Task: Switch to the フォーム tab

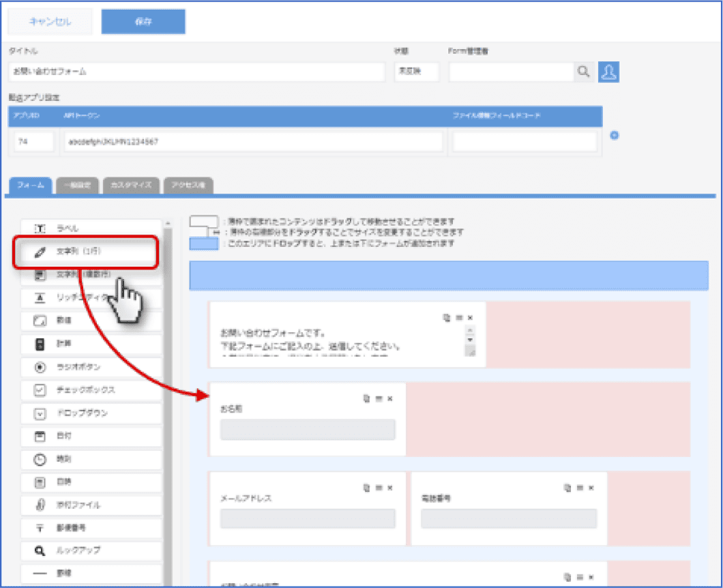Action: point(31,186)
